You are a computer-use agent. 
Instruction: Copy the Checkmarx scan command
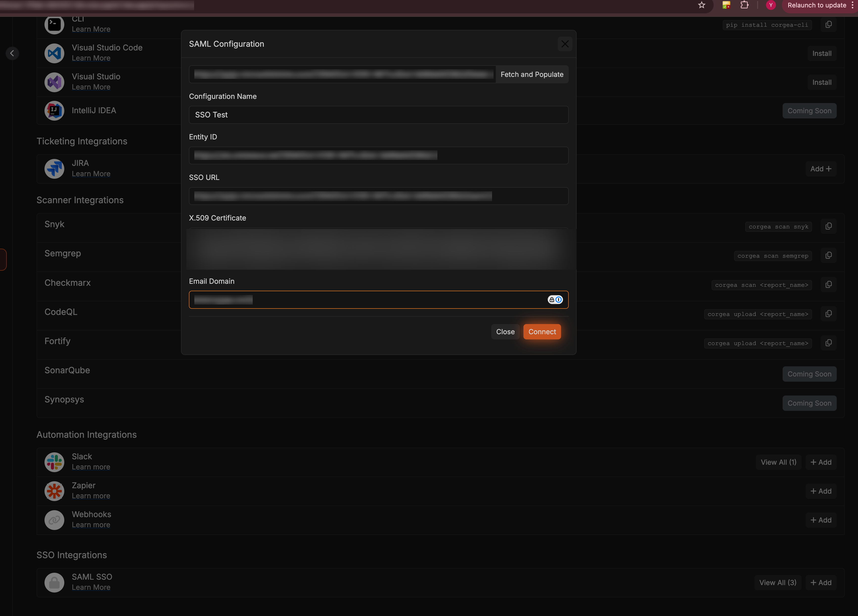(828, 284)
